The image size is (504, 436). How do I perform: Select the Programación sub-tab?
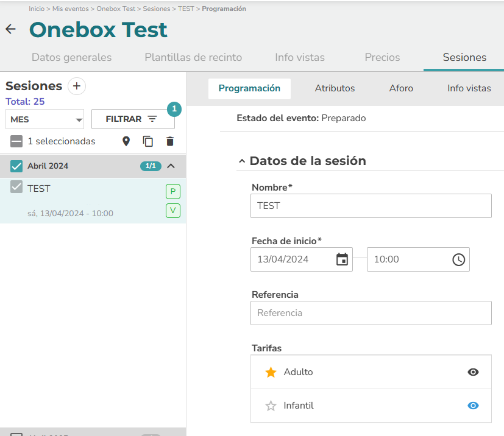[x=249, y=88]
